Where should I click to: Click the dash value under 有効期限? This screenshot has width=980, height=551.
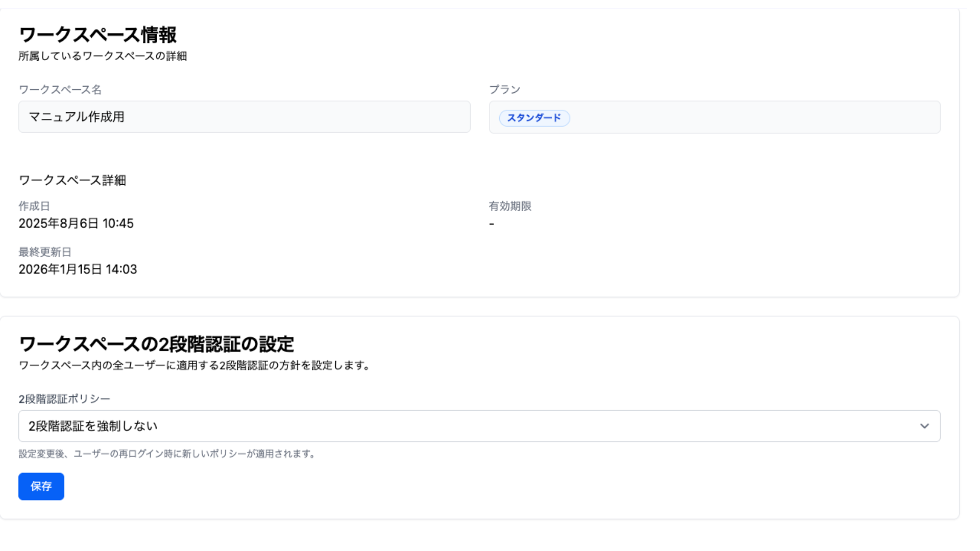(492, 224)
